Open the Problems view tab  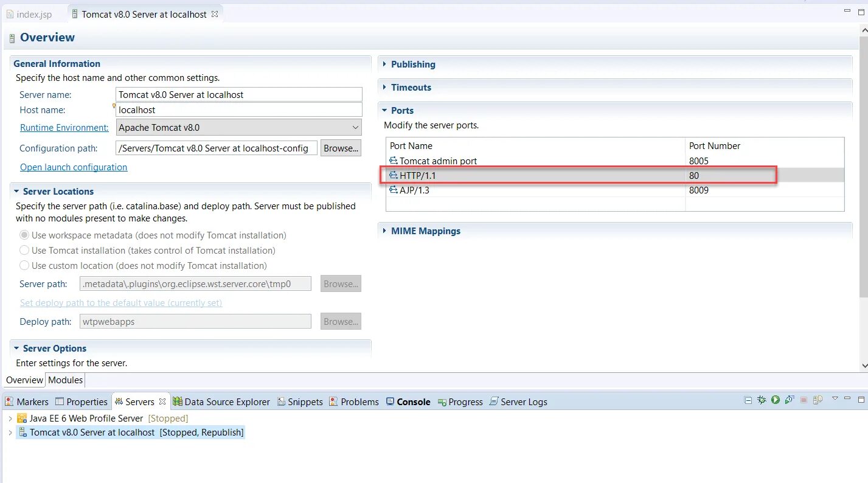354,402
